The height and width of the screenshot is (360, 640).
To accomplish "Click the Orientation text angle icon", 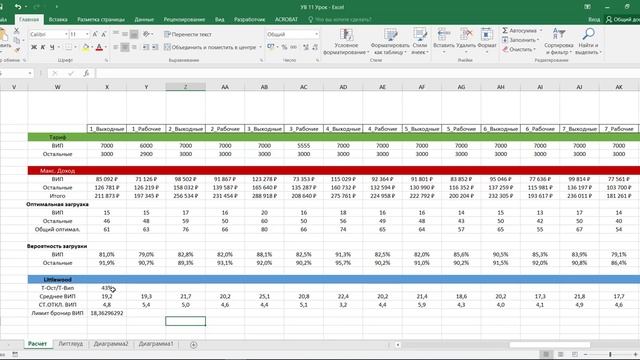I will [x=146, y=34].
